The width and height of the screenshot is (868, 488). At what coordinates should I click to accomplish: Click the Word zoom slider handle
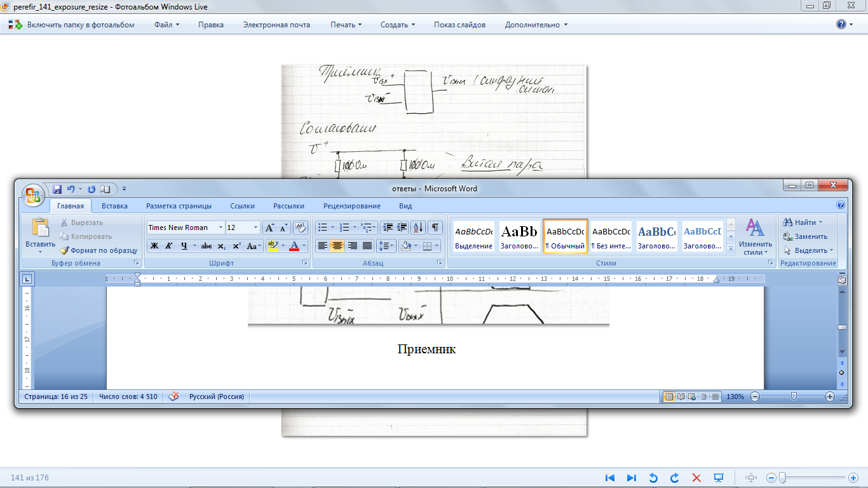tap(794, 396)
